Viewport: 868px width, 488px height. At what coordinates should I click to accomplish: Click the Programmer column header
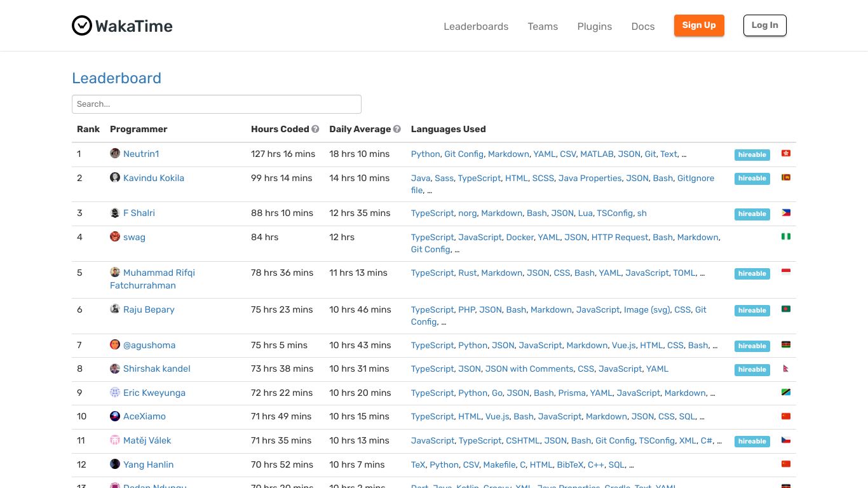coord(139,129)
